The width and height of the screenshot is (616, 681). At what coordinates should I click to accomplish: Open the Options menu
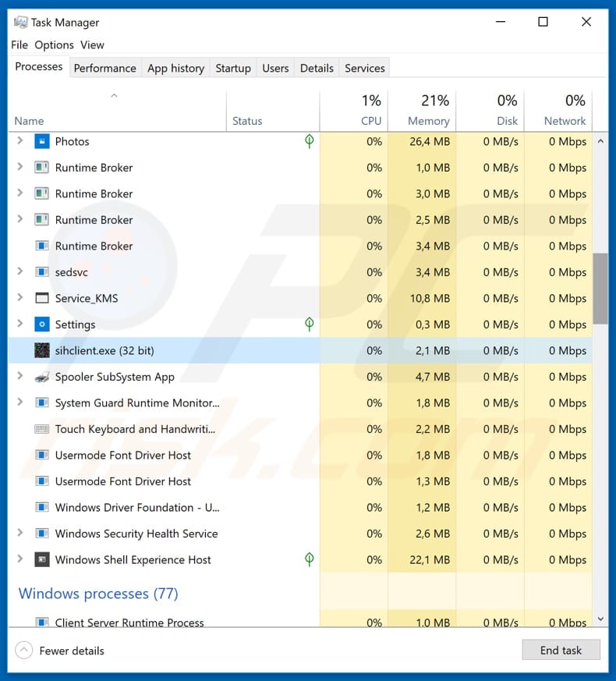point(55,44)
